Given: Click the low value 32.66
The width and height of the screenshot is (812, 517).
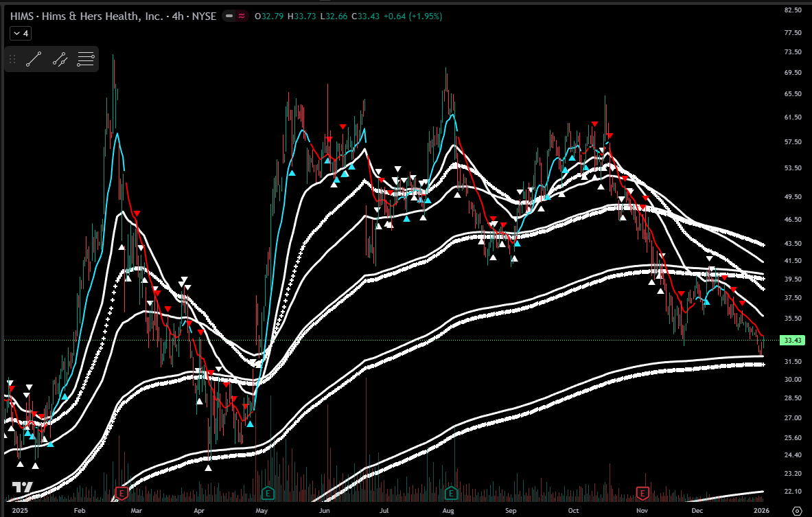Looking at the screenshot, I should (x=336, y=16).
